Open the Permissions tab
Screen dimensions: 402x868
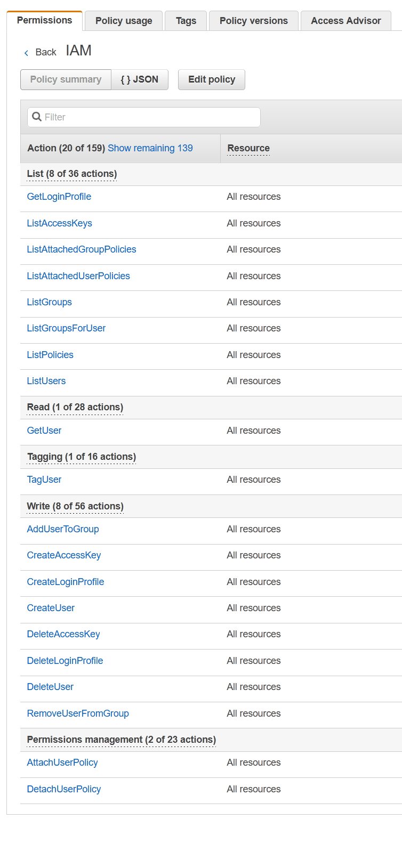click(44, 20)
